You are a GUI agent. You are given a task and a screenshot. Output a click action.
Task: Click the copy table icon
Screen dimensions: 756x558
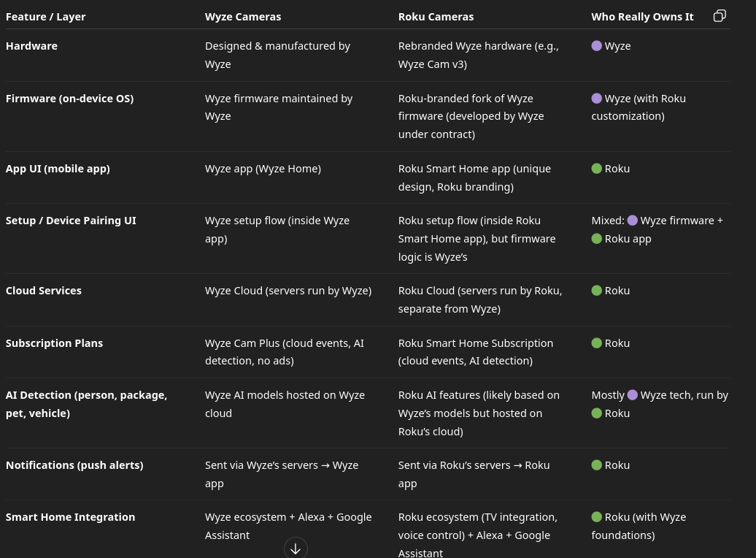(x=720, y=16)
